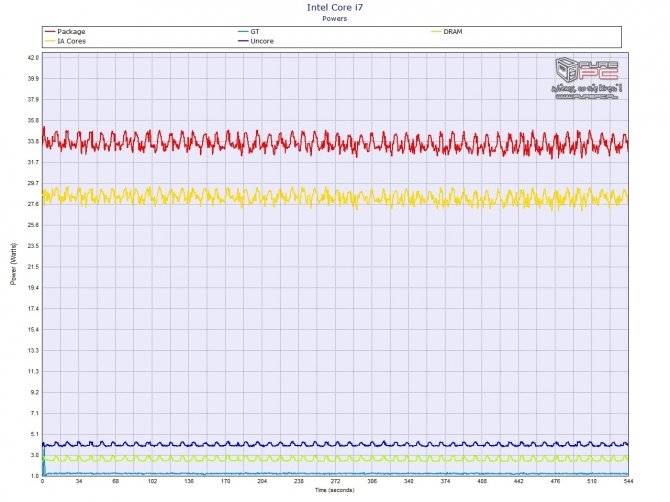This screenshot has width=670, height=502.
Task: Click the Power (Watts) axis label
Action: [14, 264]
